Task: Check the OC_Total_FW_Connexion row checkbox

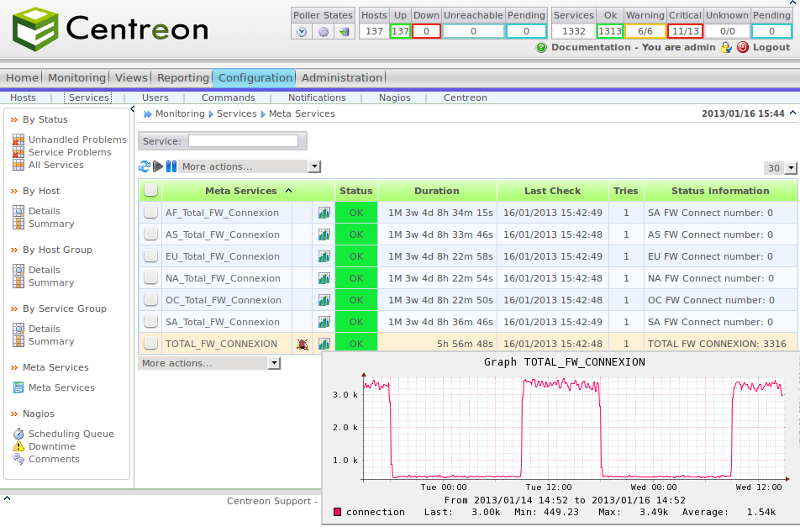Action: pos(150,300)
